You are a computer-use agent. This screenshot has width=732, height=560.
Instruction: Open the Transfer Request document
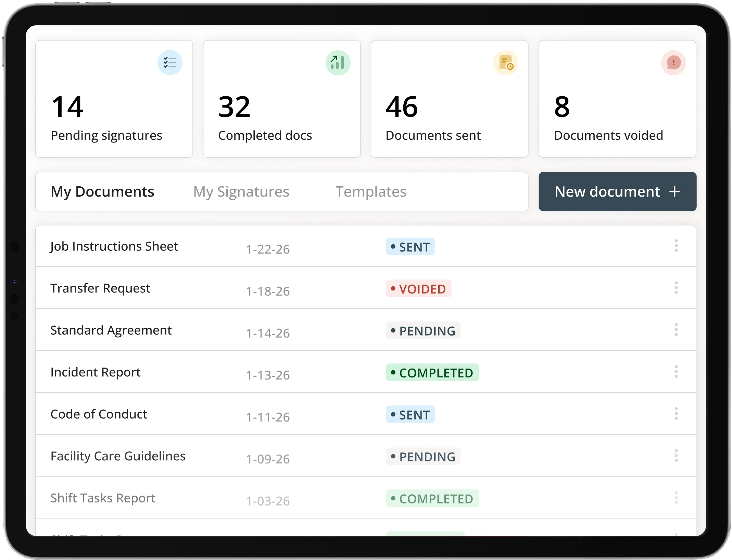pos(100,288)
